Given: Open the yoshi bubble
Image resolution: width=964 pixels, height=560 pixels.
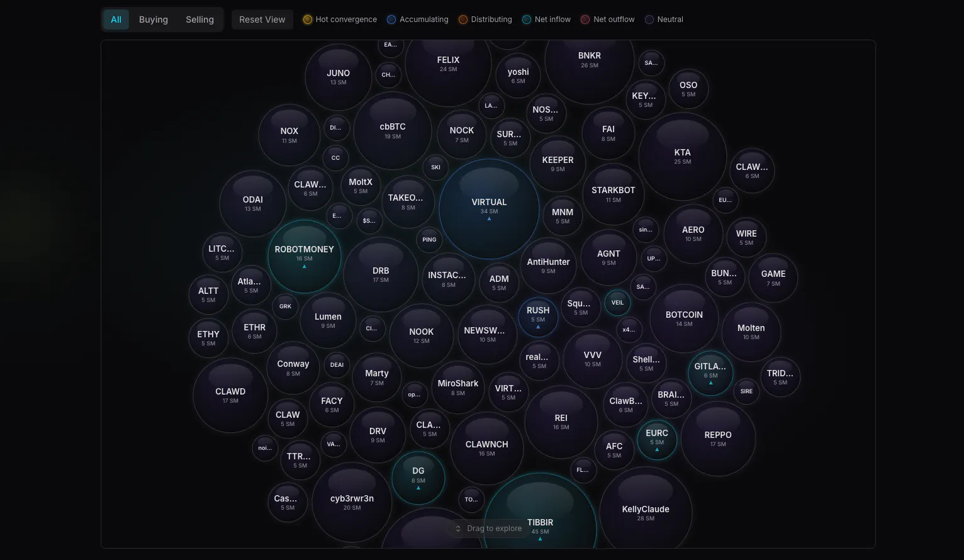Looking at the screenshot, I should coord(518,76).
